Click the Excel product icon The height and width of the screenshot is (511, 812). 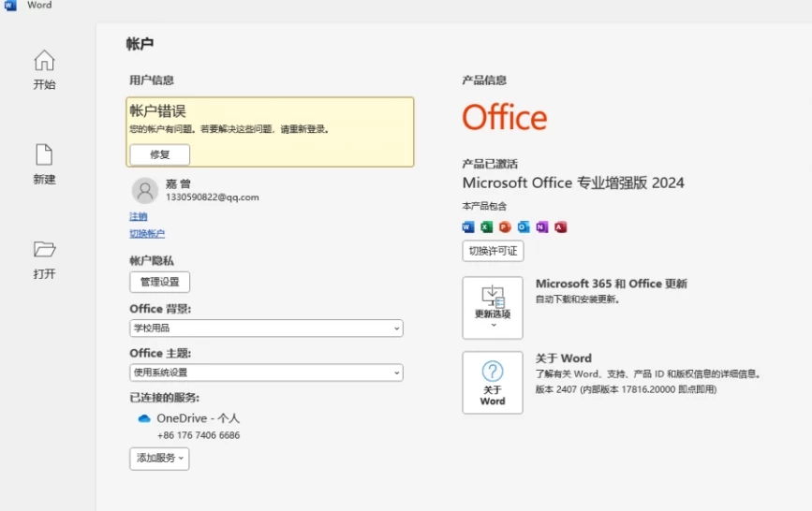point(486,226)
